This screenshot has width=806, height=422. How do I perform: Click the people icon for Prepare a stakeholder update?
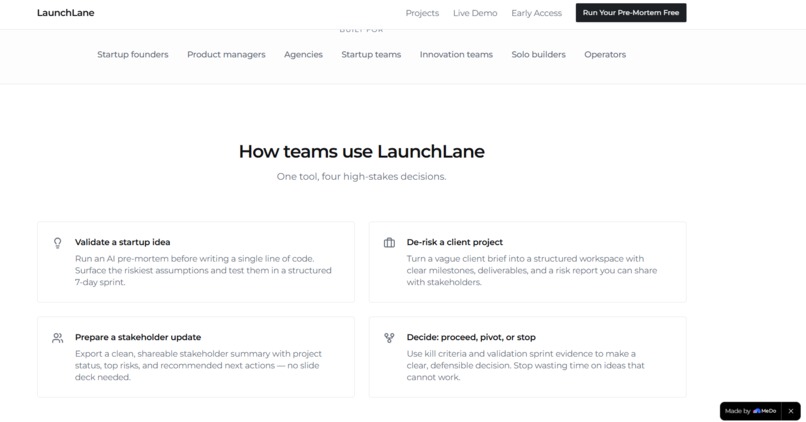pyautogui.click(x=58, y=338)
